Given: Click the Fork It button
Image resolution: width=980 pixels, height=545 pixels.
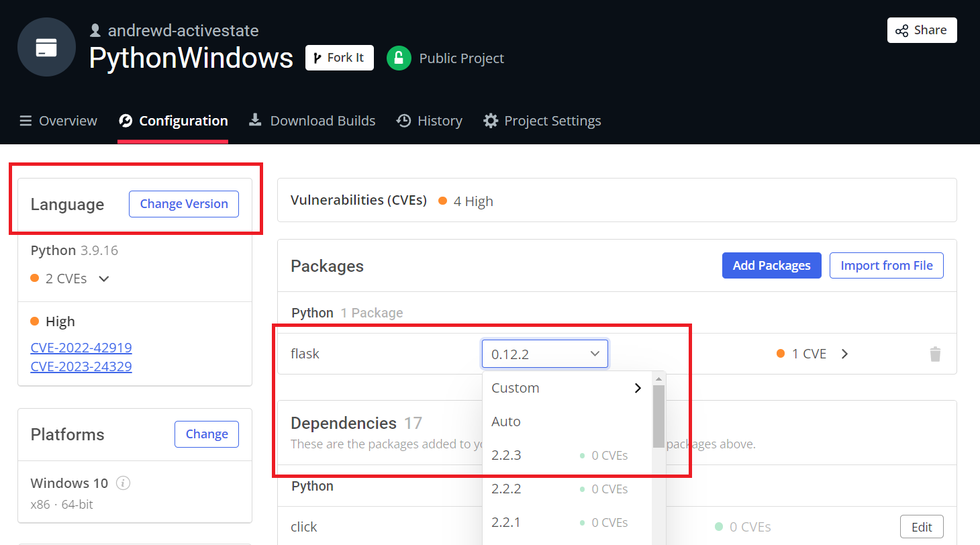Looking at the screenshot, I should tap(340, 58).
